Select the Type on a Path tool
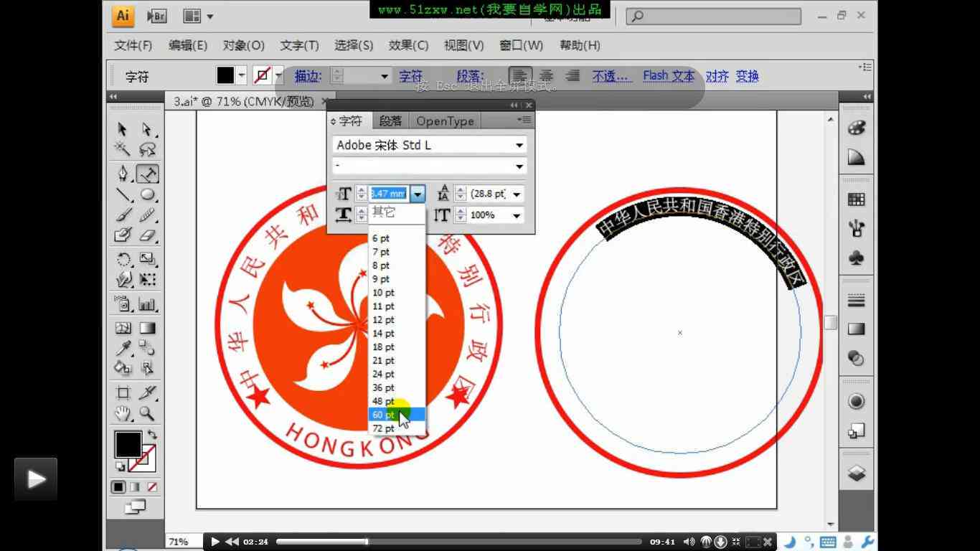980x551 pixels. [147, 174]
